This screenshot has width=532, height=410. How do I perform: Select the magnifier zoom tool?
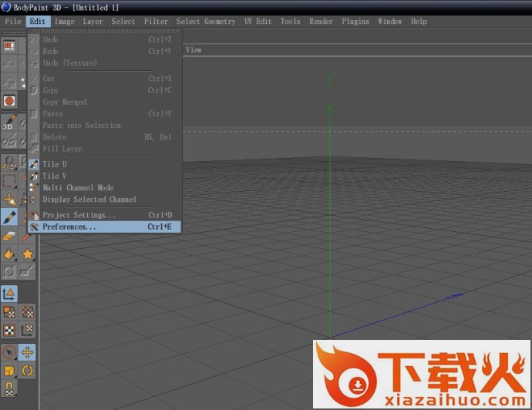click(9, 163)
